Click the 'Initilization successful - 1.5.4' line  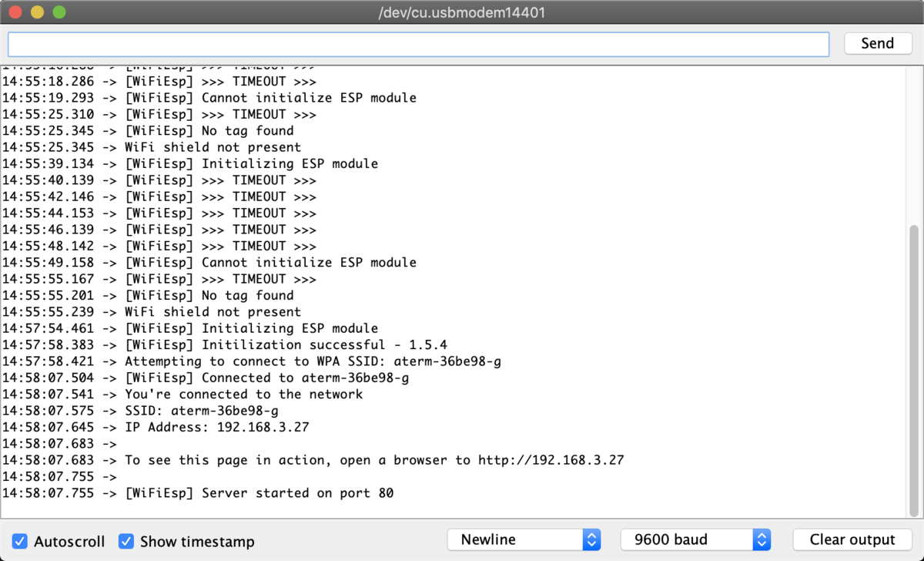(225, 345)
